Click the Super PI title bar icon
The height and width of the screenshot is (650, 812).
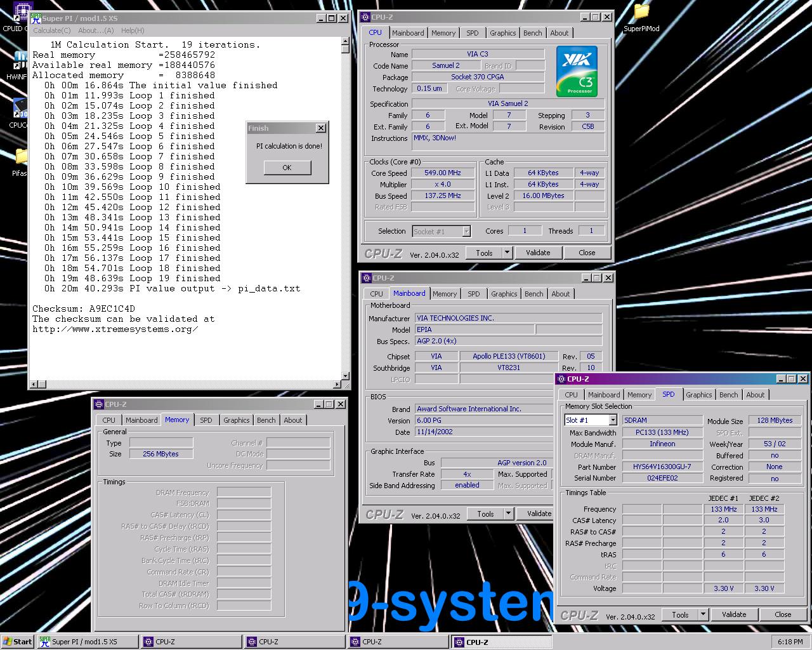pos(36,18)
